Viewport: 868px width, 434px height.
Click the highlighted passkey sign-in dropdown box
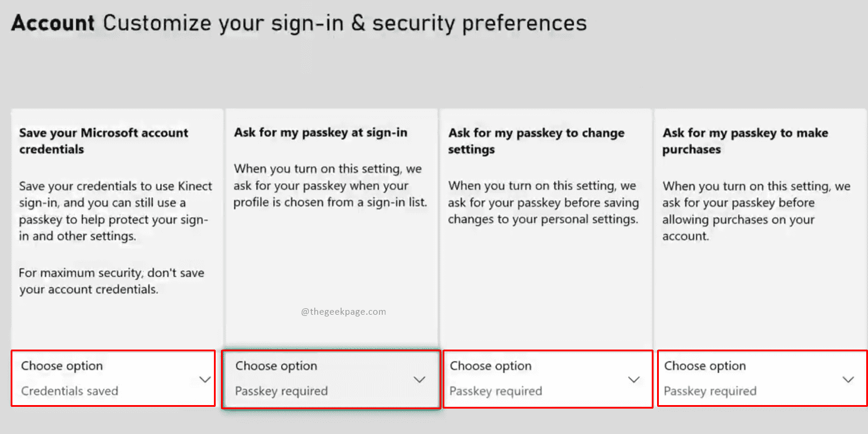tap(331, 380)
